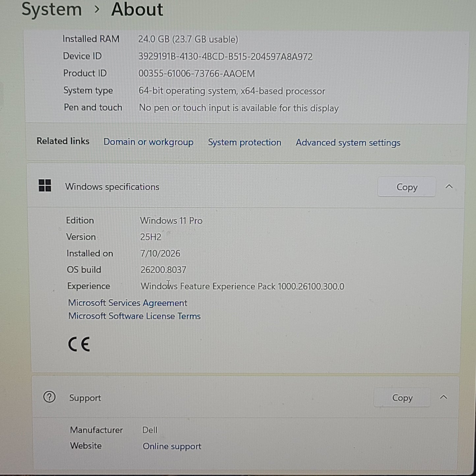Click the Product ID label
Viewport: 476px width, 476px height.
(x=85, y=73)
